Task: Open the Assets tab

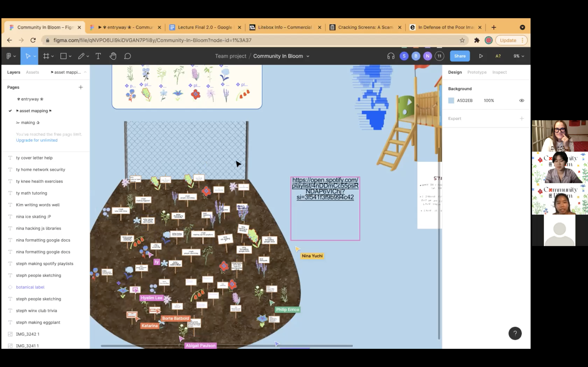Action: pos(32,72)
